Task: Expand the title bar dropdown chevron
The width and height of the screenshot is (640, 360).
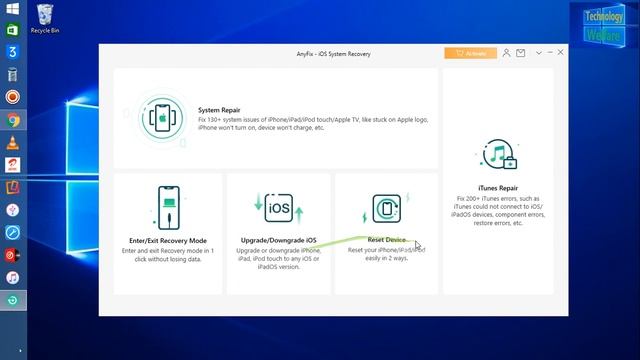Action: coord(539,53)
